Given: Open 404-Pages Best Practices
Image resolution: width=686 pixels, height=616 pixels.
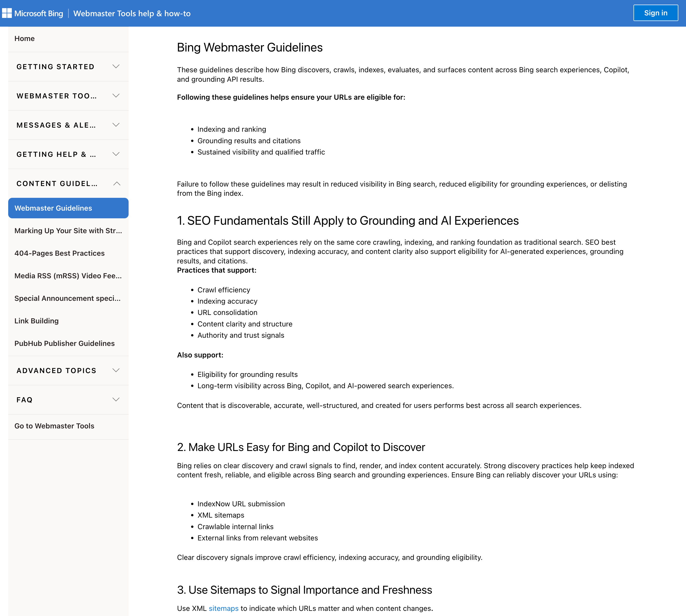Looking at the screenshot, I should point(59,253).
